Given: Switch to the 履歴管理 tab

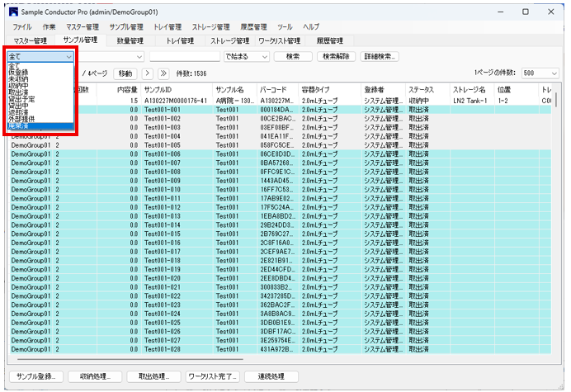Looking at the screenshot, I should click(x=327, y=40).
